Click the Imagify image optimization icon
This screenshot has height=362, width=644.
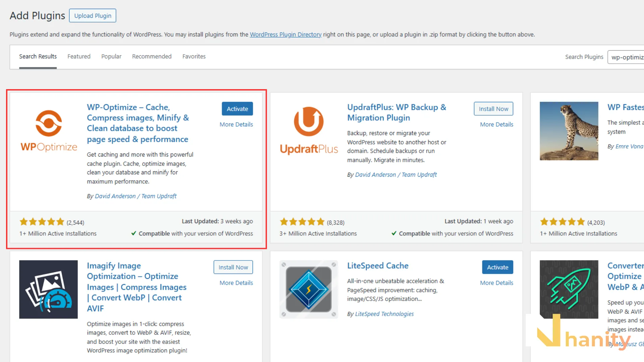pyautogui.click(x=48, y=289)
